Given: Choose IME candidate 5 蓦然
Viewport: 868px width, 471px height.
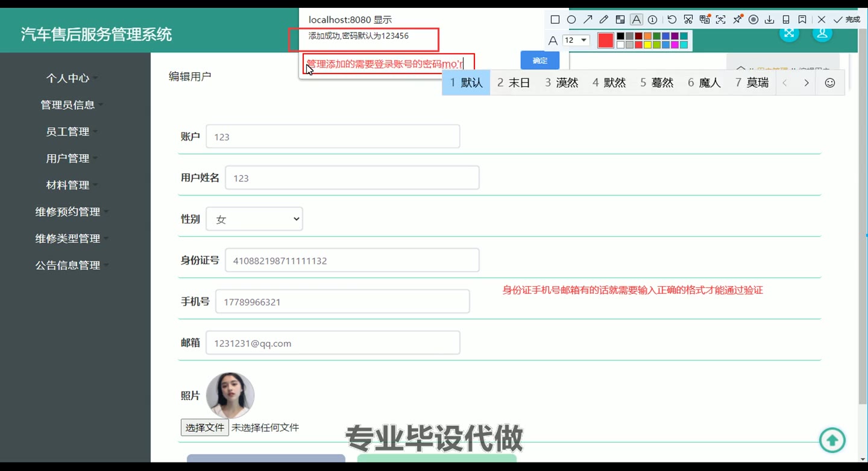Looking at the screenshot, I should 656,83.
